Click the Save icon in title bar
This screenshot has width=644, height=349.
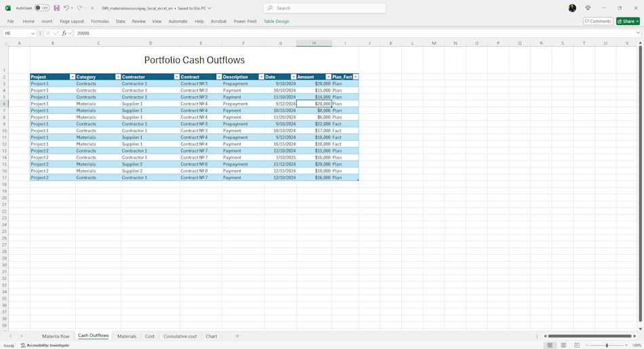point(57,8)
